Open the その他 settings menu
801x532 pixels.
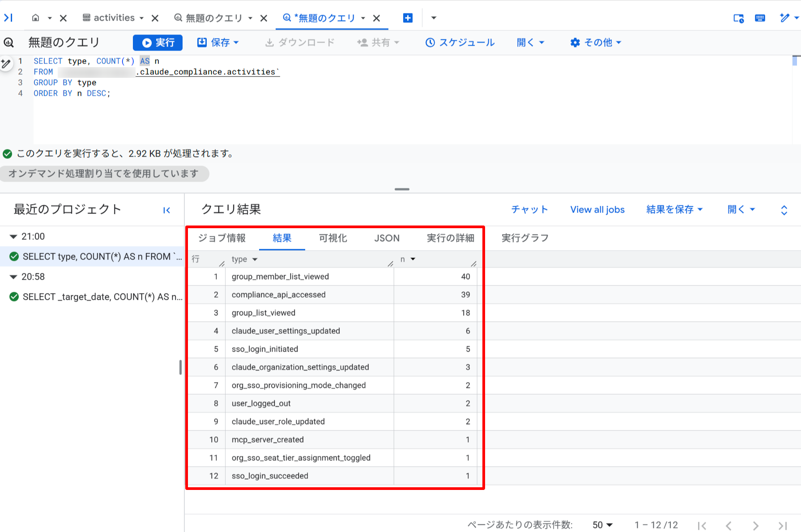(x=596, y=43)
